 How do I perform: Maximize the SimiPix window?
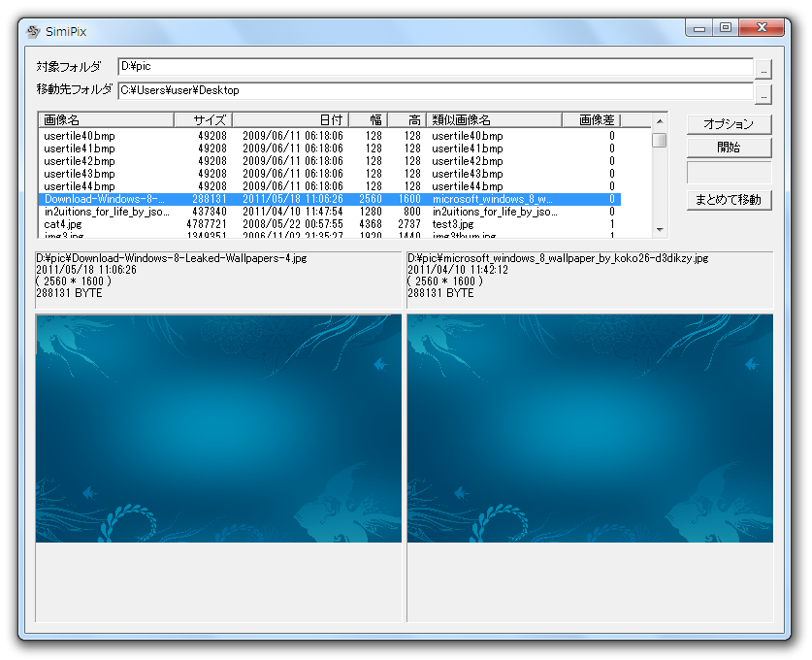(726, 28)
